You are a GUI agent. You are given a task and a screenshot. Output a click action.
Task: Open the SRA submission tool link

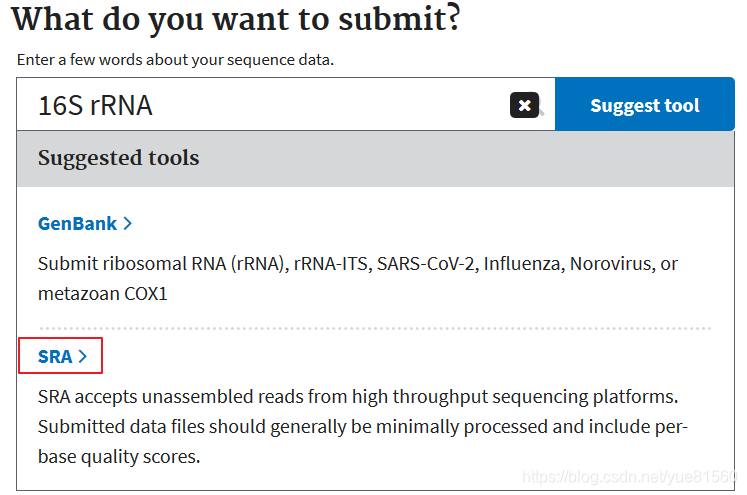62,356
